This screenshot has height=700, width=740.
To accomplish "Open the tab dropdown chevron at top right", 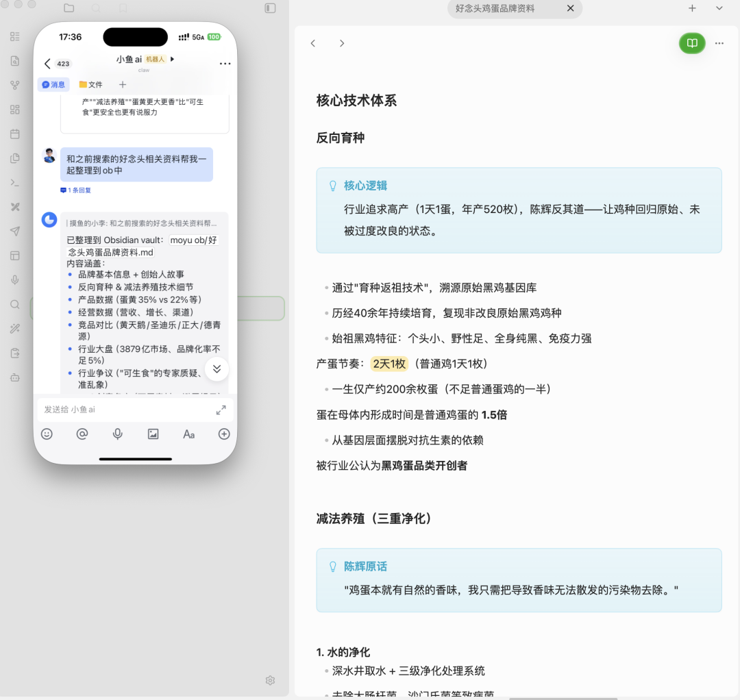I will tap(718, 8).
